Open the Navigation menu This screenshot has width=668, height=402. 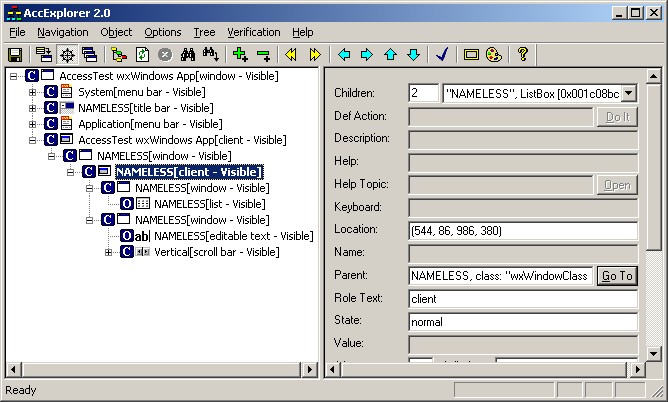(x=62, y=32)
